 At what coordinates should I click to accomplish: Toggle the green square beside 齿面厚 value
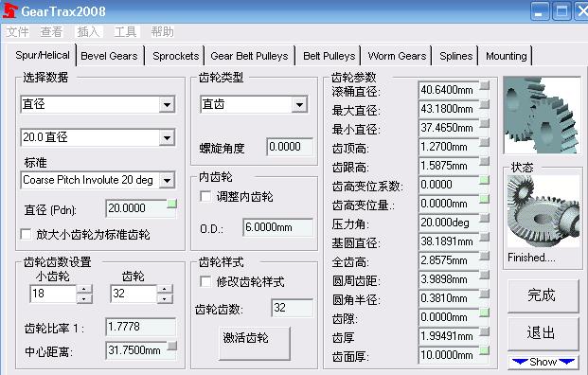click(x=485, y=350)
